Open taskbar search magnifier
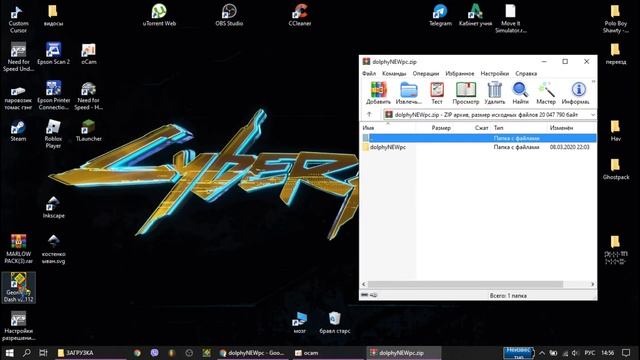The height and width of the screenshot is (360, 640). (x=27, y=353)
